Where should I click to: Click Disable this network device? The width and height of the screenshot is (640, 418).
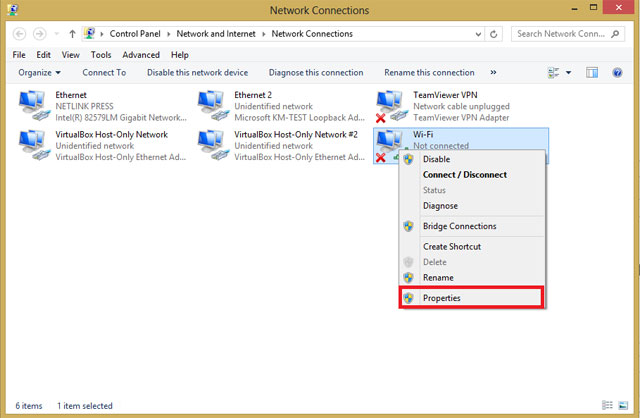coord(198,73)
